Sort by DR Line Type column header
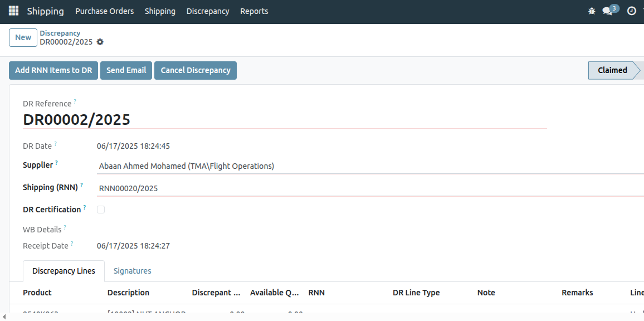 (x=416, y=293)
